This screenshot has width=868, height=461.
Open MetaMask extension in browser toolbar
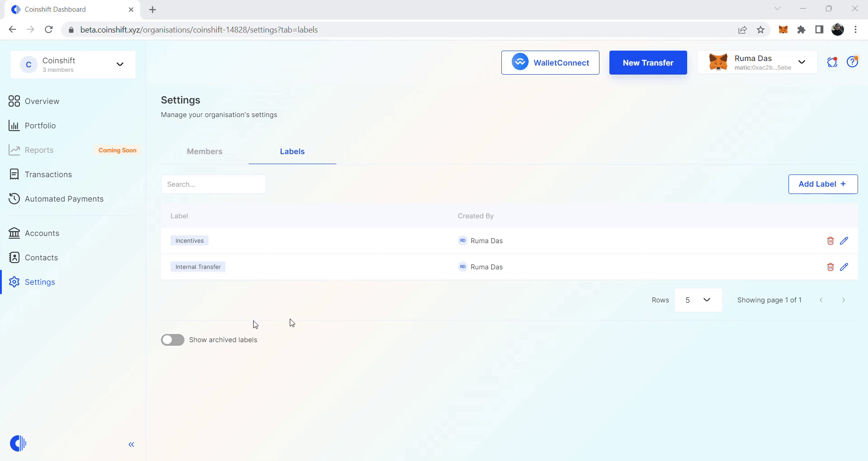783,30
